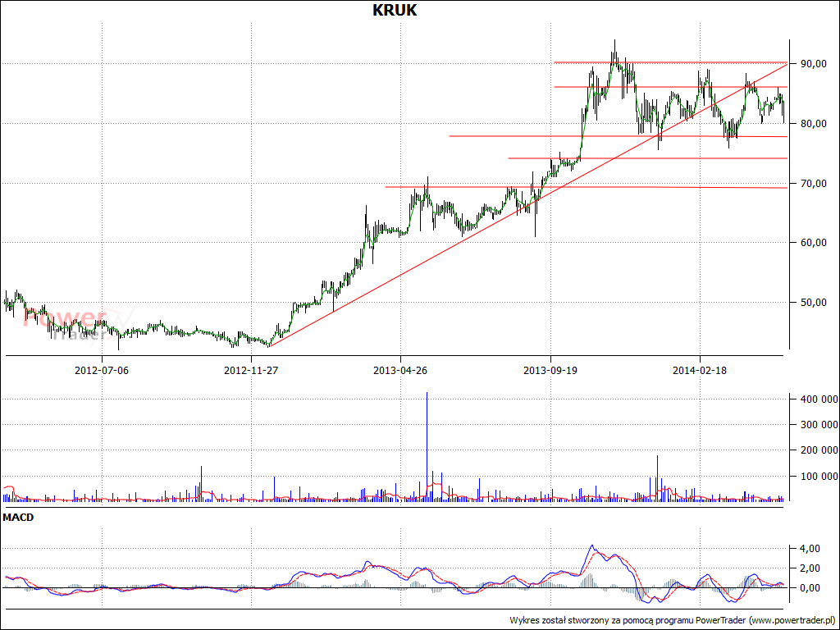Image resolution: width=840 pixels, height=630 pixels.
Task: Select the 2012-07-06 date label
Action: (102, 370)
